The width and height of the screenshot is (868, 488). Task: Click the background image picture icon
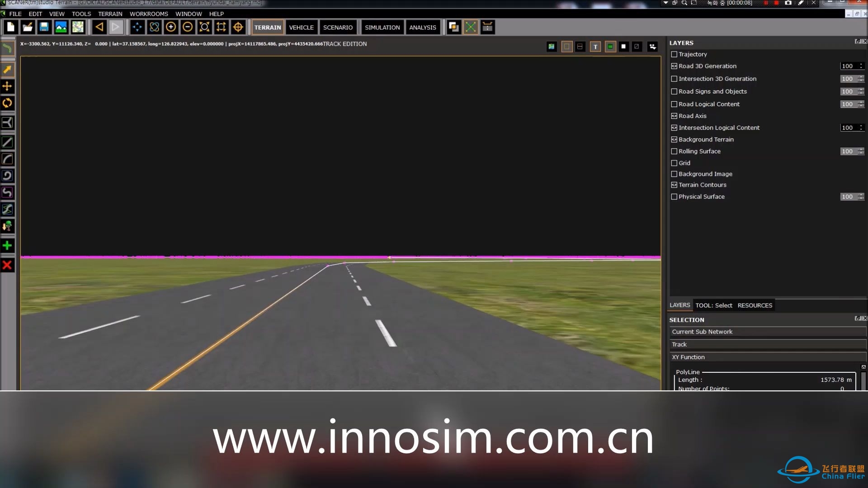[x=61, y=27]
